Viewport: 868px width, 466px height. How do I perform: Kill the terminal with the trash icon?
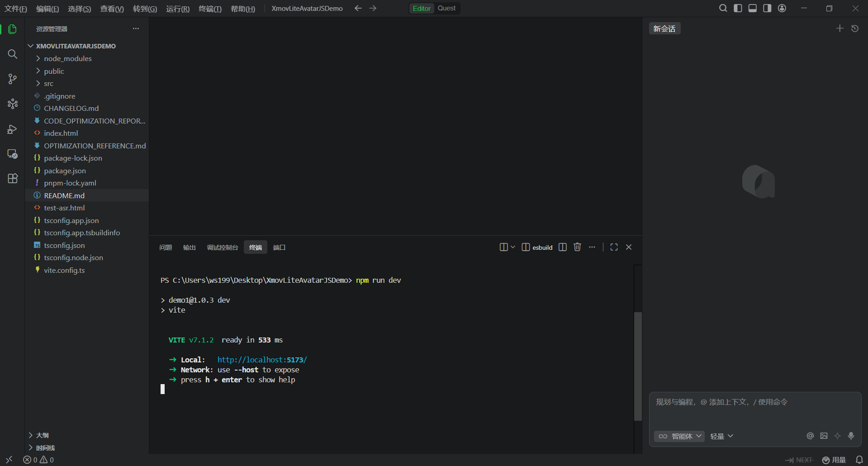click(577, 247)
